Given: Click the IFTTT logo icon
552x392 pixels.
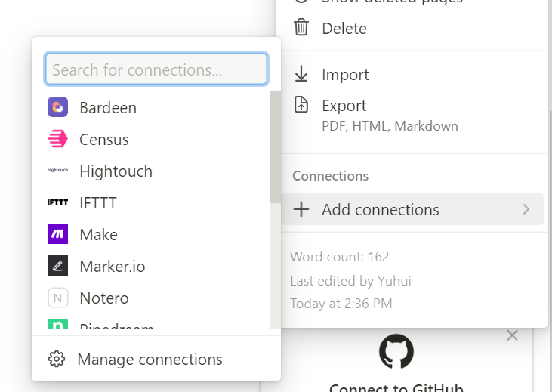Looking at the screenshot, I should (58, 202).
